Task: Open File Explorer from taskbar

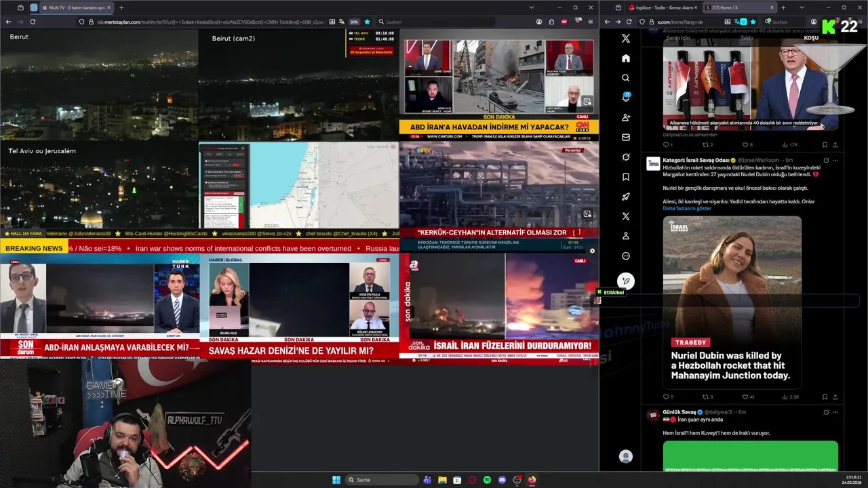Action: (442, 480)
